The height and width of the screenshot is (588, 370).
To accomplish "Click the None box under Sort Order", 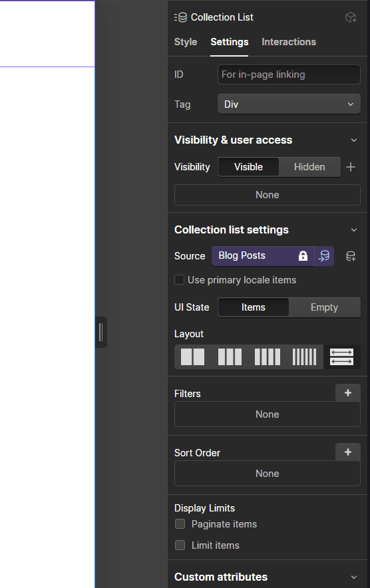I will (267, 473).
